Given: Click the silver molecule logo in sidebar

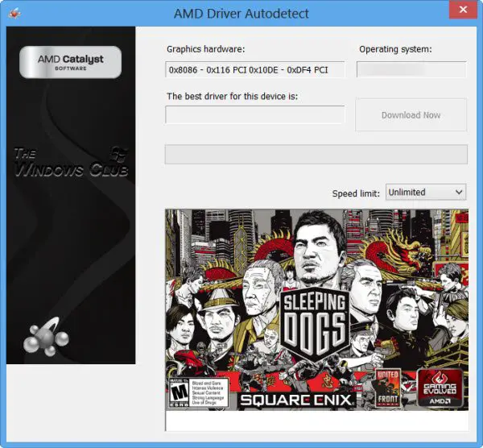Looking at the screenshot, I should tap(46, 337).
